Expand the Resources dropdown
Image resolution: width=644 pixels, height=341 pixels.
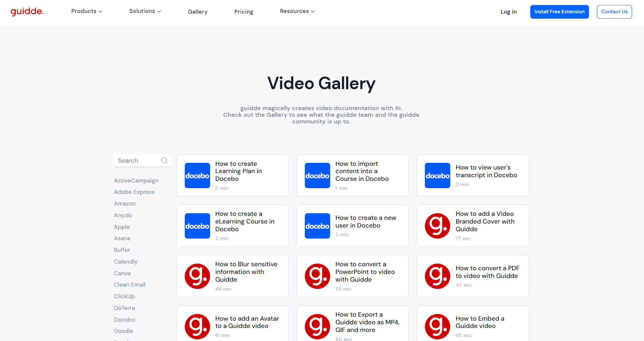click(297, 11)
